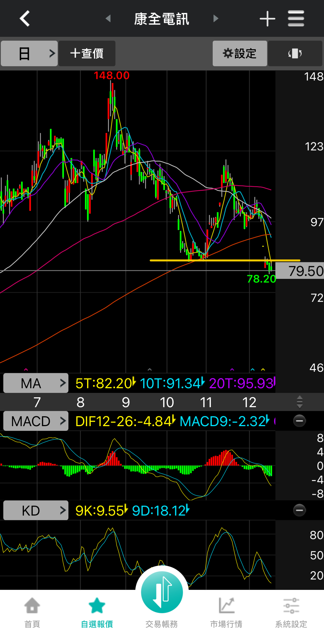Screen dimensions: 324x644
Task: Tap the 康全電訊 stock title
Action: pyautogui.click(x=162, y=19)
